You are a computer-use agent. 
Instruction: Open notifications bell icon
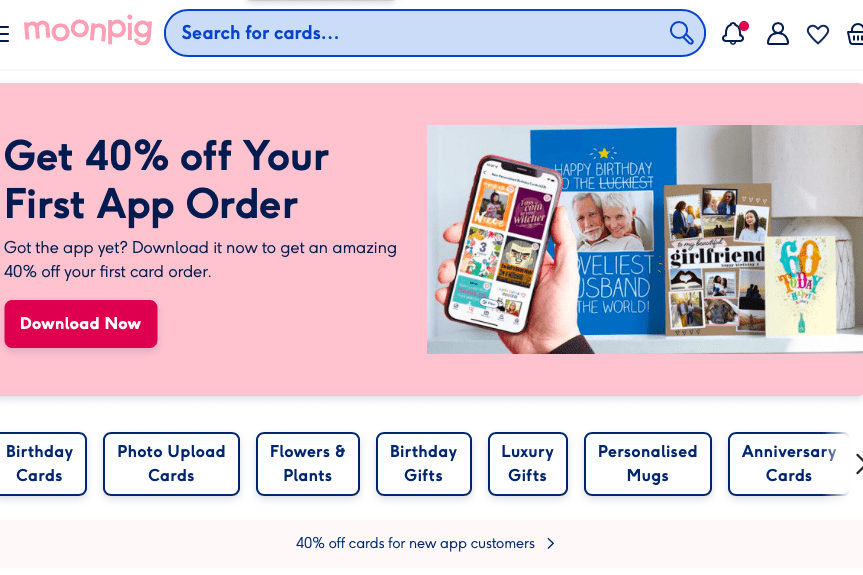(734, 34)
